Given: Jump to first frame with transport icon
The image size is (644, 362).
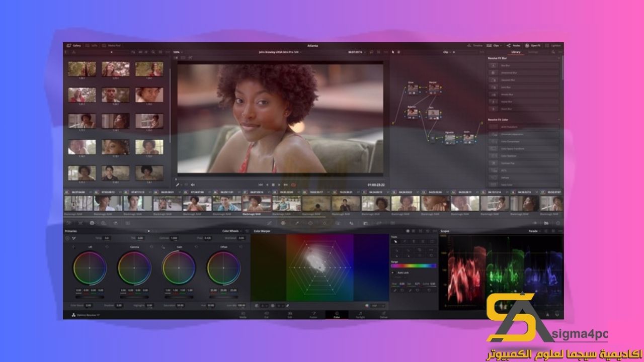Looking at the screenshot, I should 260,185.
